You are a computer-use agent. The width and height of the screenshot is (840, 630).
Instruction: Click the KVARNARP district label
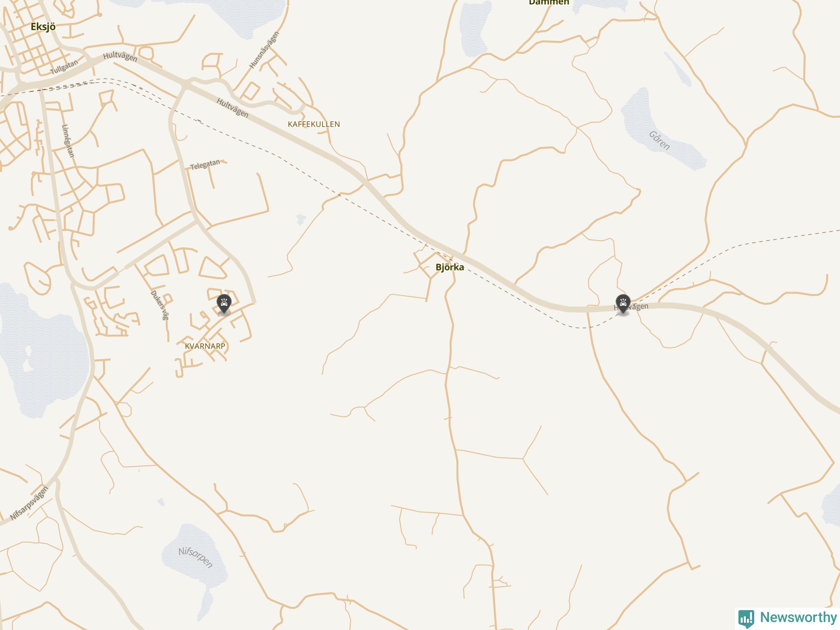coord(205,346)
